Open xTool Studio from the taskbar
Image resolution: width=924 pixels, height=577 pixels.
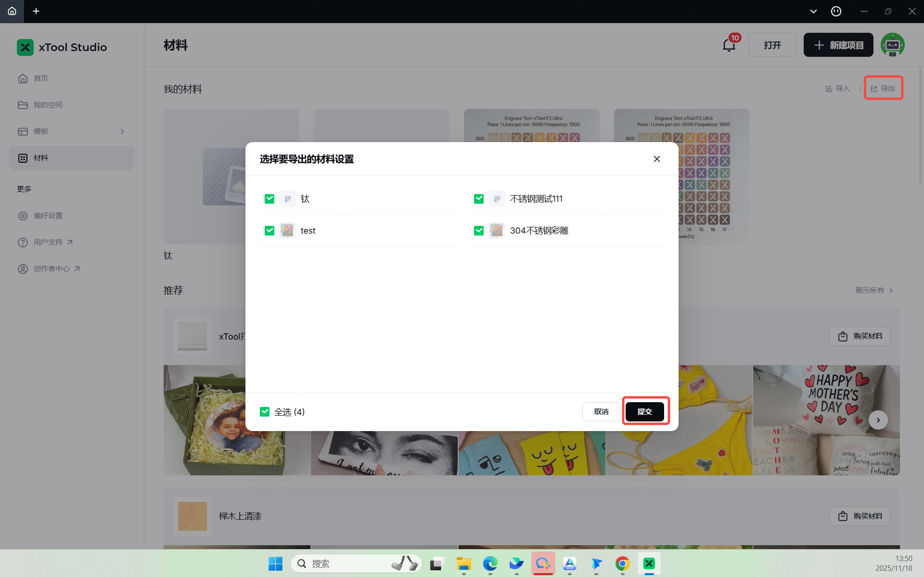[649, 564]
